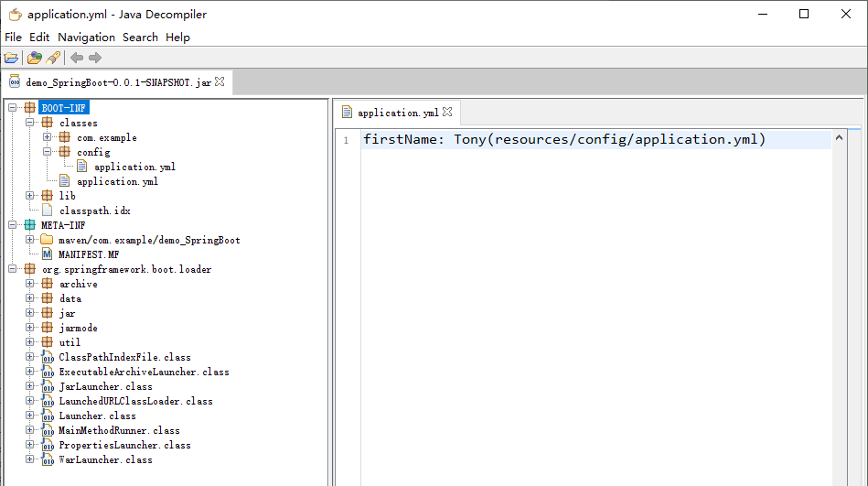
Task: Select the lib label in the tree
Action: pyautogui.click(x=67, y=196)
